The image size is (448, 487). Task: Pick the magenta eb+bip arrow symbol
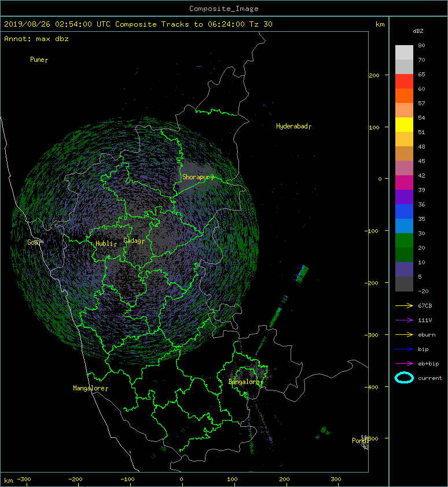pyautogui.click(x=404, y=364)
